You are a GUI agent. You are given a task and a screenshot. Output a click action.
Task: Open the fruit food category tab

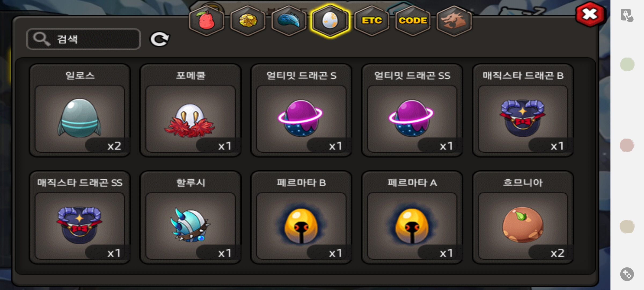(206, 21)
